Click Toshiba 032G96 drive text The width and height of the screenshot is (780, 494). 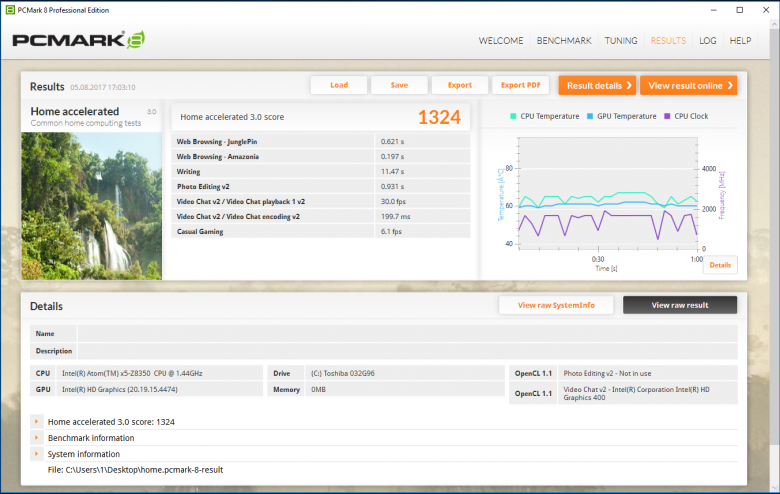click(343, 373)
